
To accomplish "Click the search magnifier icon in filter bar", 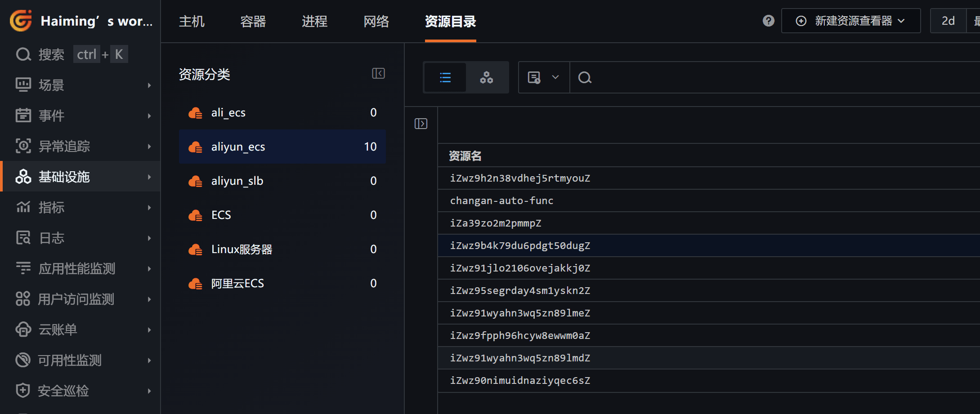I will coord(584,78).
